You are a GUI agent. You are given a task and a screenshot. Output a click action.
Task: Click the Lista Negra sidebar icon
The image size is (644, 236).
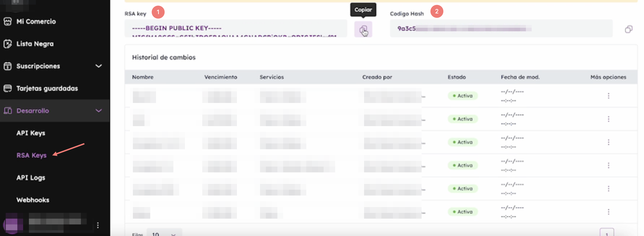coord(7,44)
